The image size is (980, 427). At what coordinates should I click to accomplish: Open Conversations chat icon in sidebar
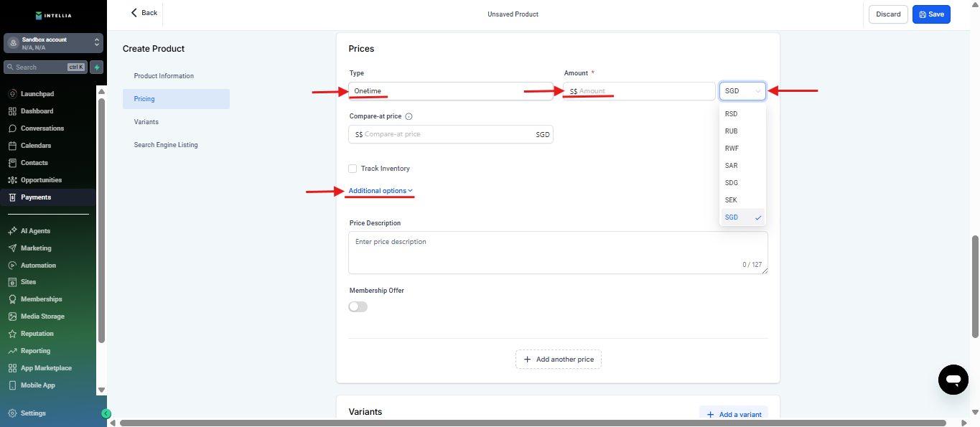click(x=13, y=128)
